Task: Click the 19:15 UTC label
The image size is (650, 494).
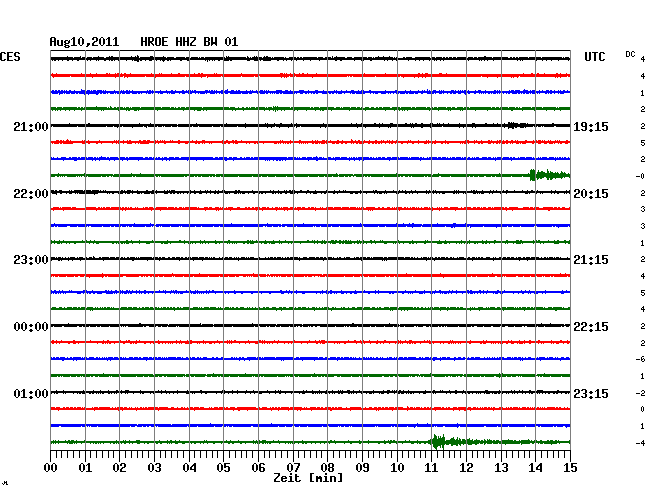Action: pyautogui.click(x=591, y=126)
